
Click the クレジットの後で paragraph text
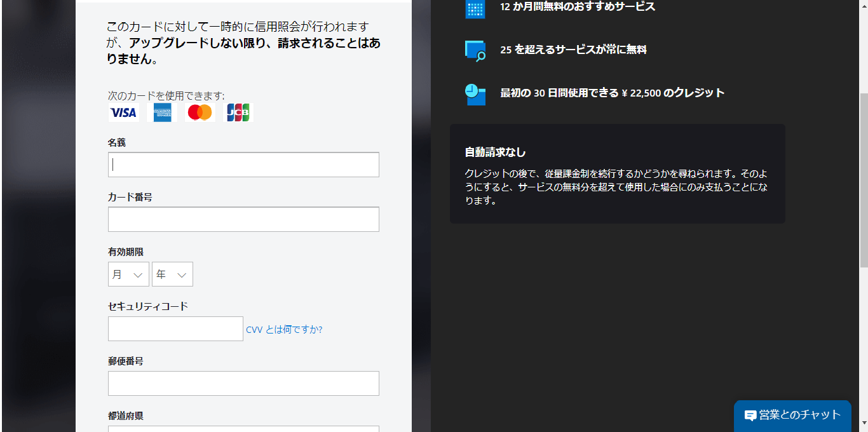tap(617, 187)
